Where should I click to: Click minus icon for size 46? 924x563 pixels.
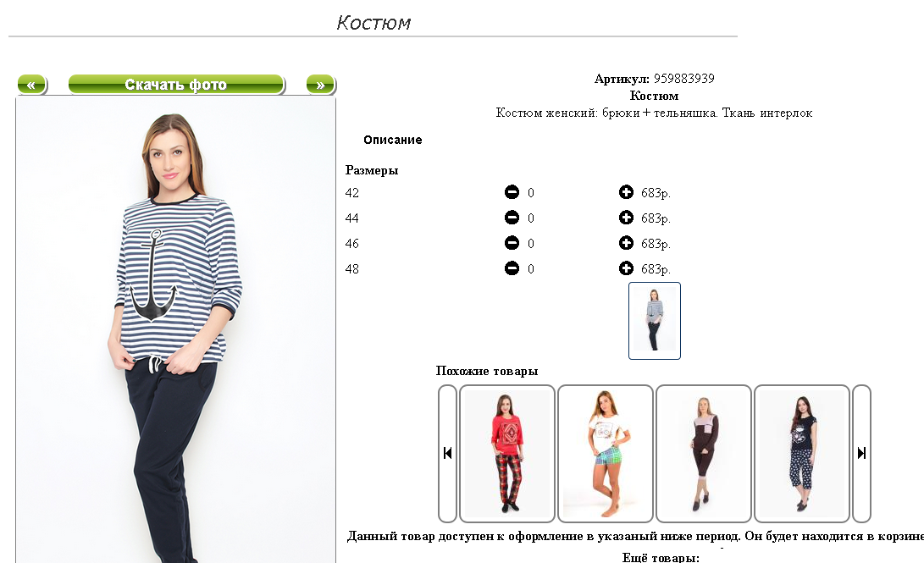(x=512, y=243)
